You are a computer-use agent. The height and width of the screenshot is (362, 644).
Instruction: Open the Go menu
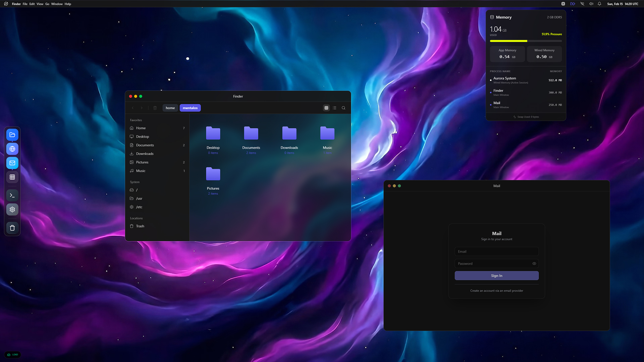pyautogui.click(x=47, y=4)
